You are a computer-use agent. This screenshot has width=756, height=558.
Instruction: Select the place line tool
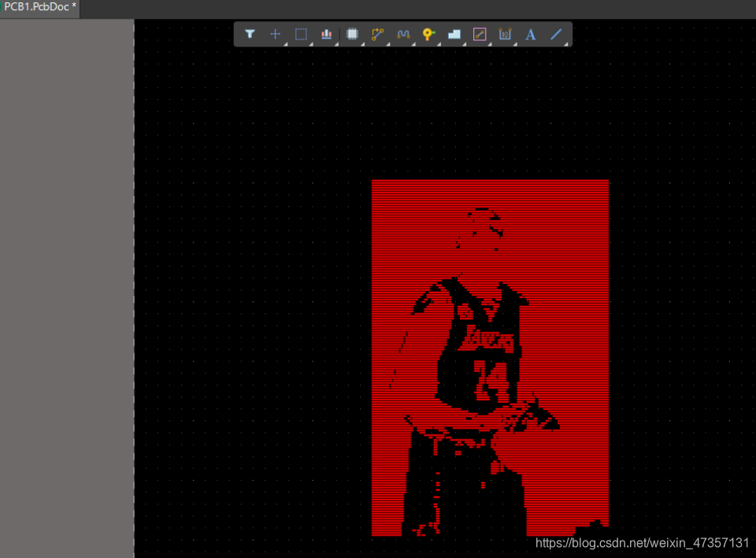pos(556,34)
